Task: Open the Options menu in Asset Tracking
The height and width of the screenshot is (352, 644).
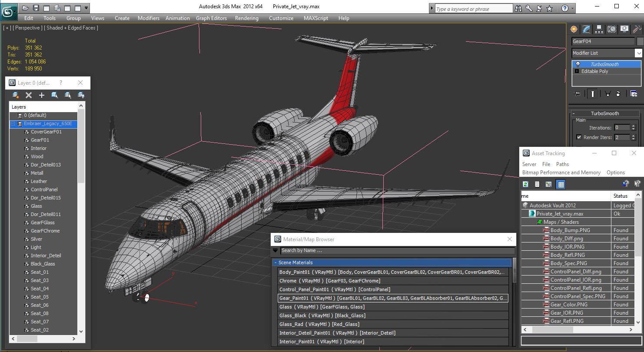Action: [x=616, y=173]
